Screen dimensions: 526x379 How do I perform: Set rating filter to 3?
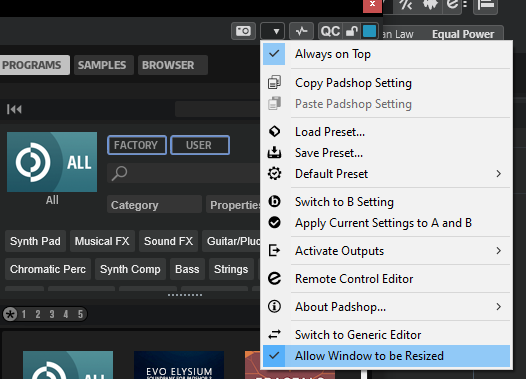click(52, 314)
